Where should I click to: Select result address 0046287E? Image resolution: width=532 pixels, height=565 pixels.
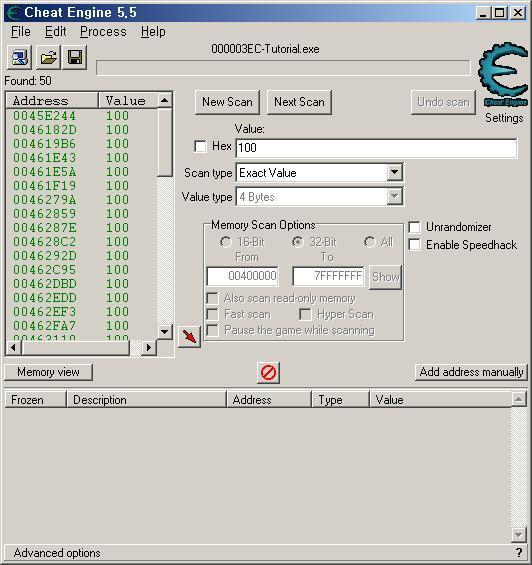click(x=44, y=228)
